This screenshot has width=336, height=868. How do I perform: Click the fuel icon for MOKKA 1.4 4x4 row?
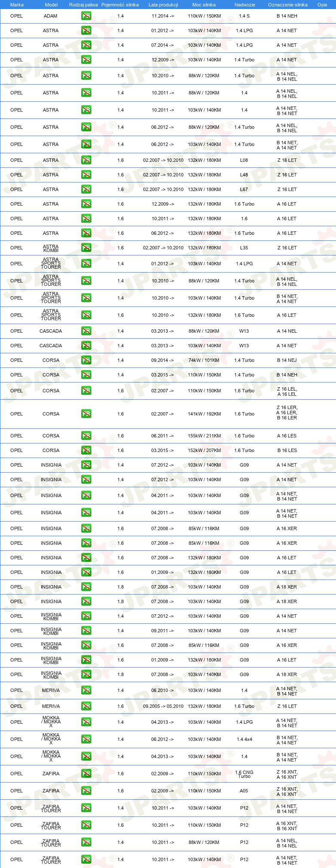click(86, 739)
